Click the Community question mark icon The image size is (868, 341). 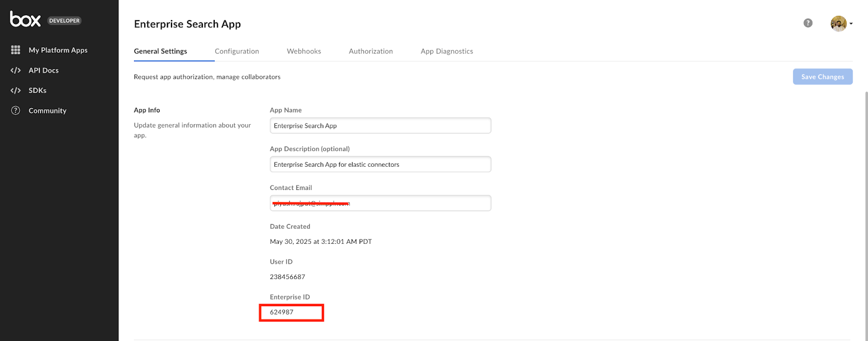[x=16, y=111]
